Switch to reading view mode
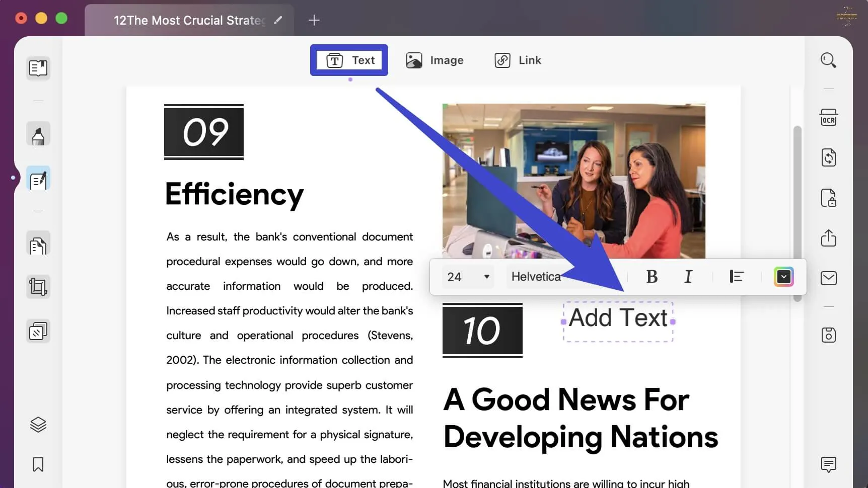 [38, 68]
